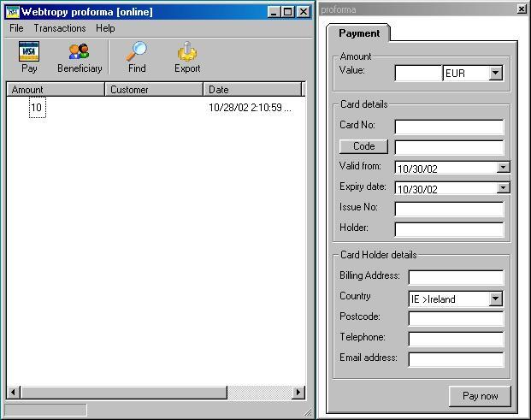Click the date 10/28/02 2:10:59 cell
531x420 pixels.
(250, 108)
